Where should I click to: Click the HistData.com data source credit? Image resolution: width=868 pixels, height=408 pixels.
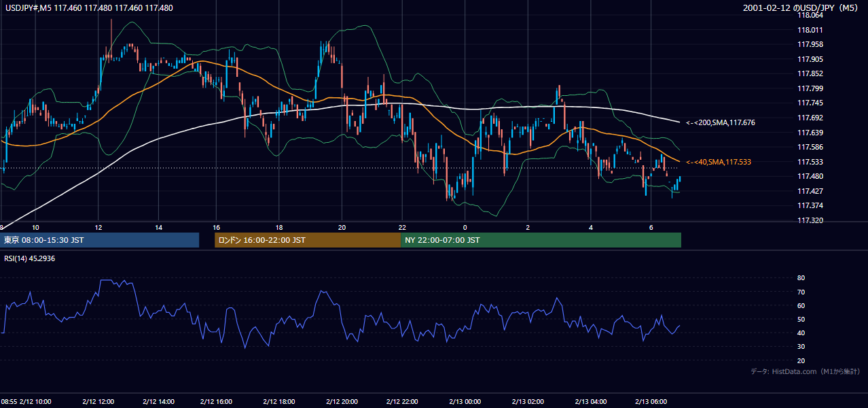point(806,371)
